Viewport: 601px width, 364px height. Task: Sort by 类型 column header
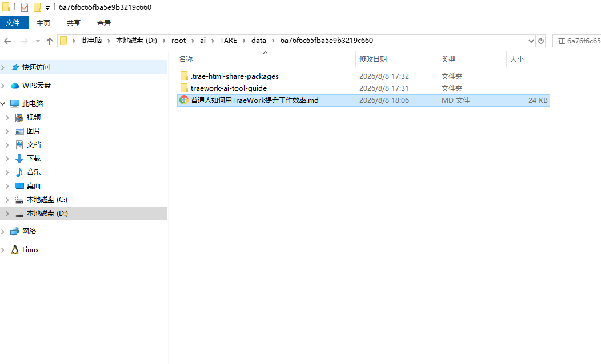pos(448,59)
